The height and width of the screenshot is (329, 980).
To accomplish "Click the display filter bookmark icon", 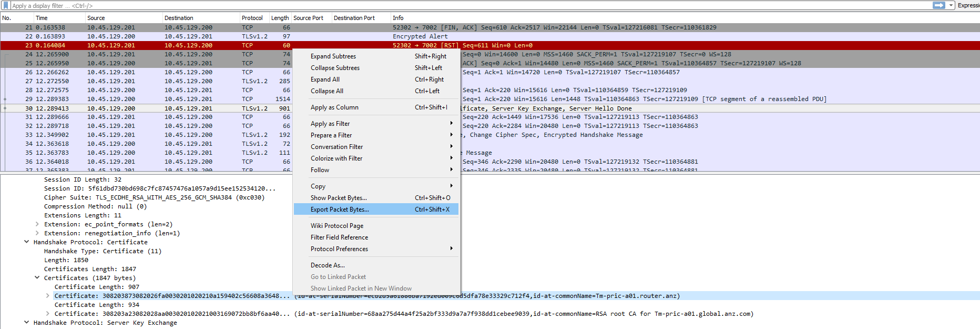I will (6, 5).
